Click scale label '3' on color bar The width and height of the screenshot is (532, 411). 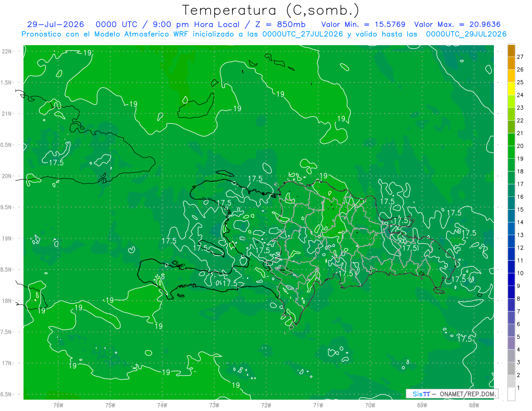click(519, 362)
